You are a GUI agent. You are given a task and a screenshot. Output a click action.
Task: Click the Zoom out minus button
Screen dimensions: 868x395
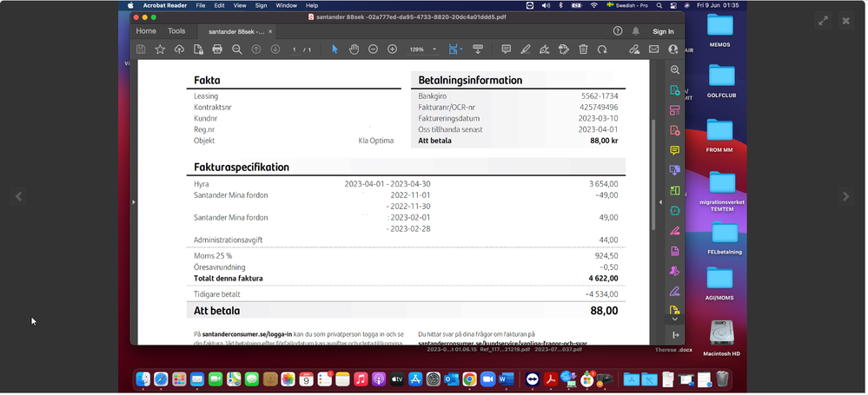(x=373, y=49)
